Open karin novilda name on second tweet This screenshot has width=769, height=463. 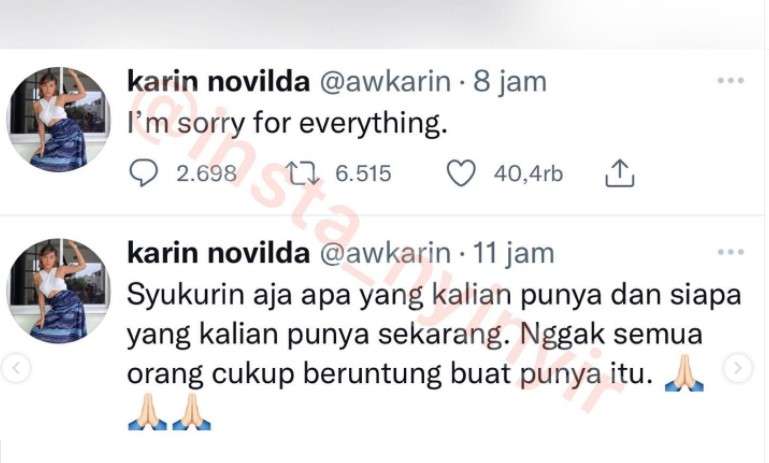(218, 253)
